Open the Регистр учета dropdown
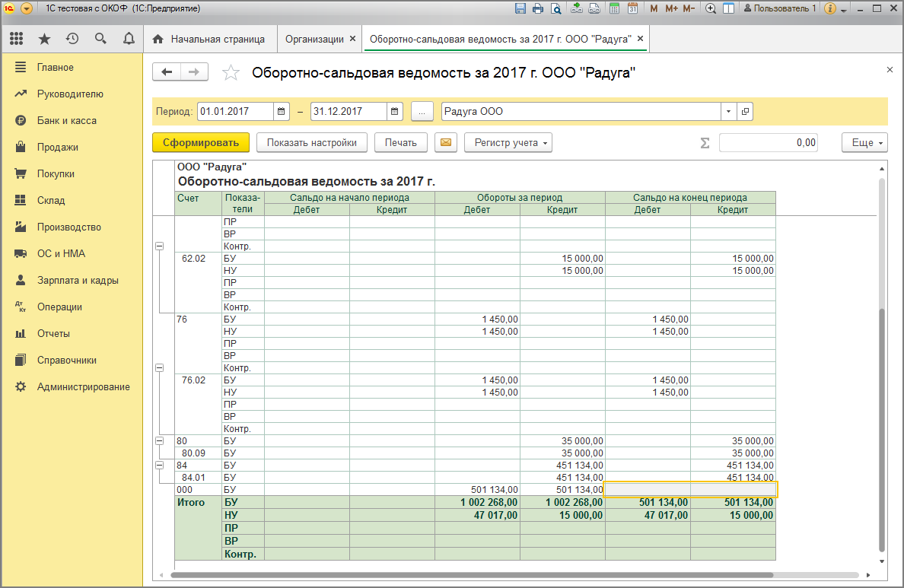904x588 pixels. tap(508, 142)
